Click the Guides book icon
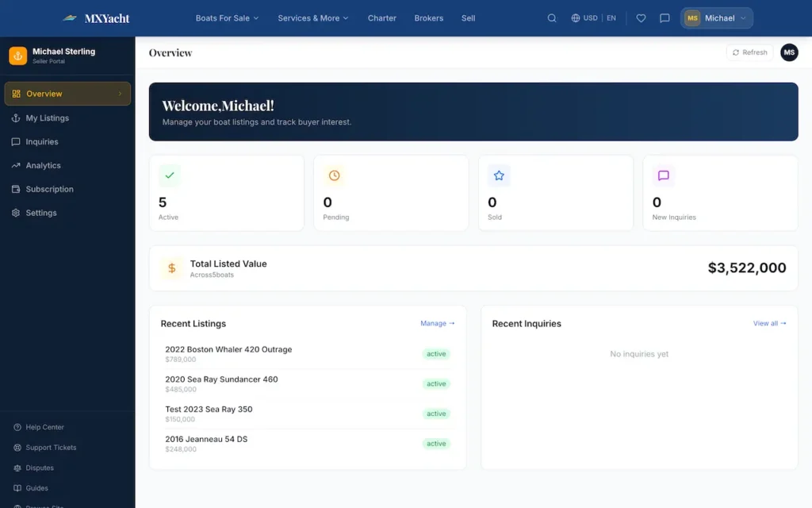The height and width of the screenshot is (508, 812). tap(17, 488)
